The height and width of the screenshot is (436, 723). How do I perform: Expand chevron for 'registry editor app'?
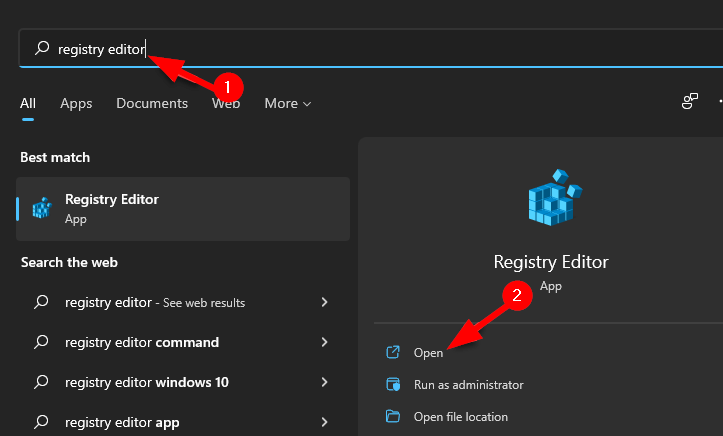click(325, 422)
